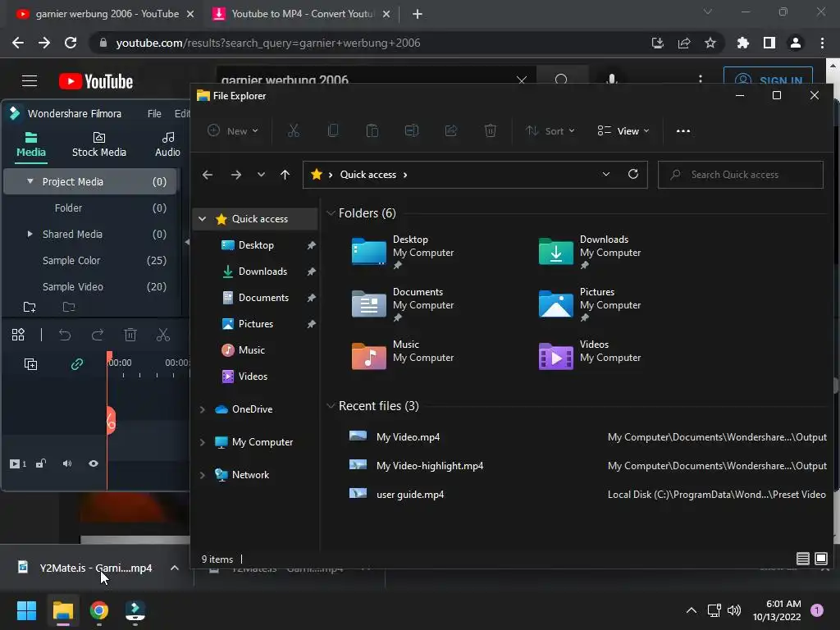Collapse Project Media in Filmora
Viewport: 840px width, 630px height.
tap(30, 181)
